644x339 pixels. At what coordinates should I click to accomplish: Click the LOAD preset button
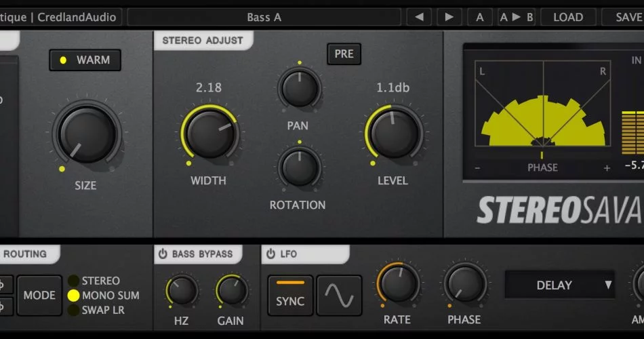pos(568,17)
